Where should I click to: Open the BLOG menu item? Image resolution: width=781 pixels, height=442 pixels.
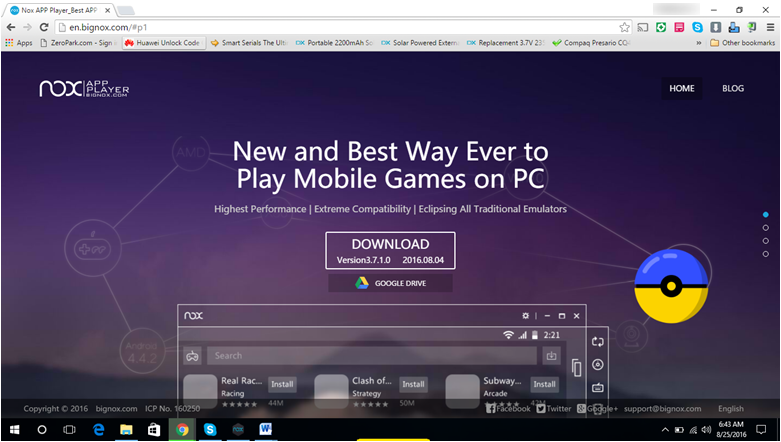(x=733, y=88)
